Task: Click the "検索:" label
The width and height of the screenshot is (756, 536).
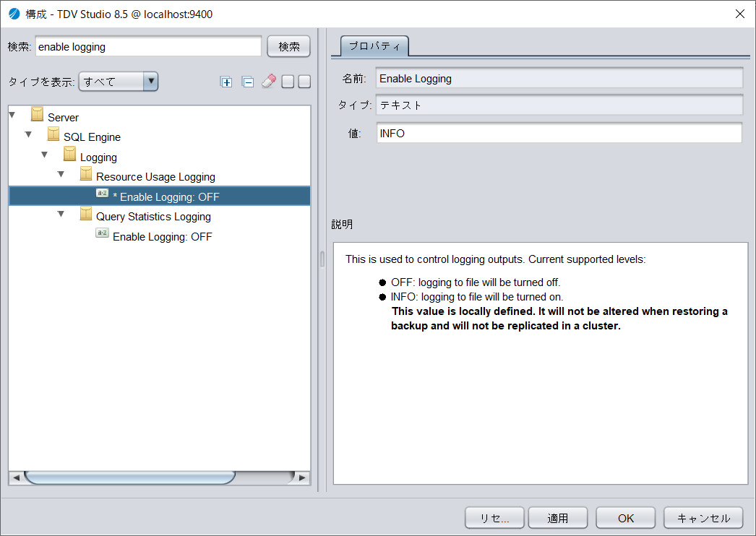Action: pyautogui.click(x=20, y=47)
